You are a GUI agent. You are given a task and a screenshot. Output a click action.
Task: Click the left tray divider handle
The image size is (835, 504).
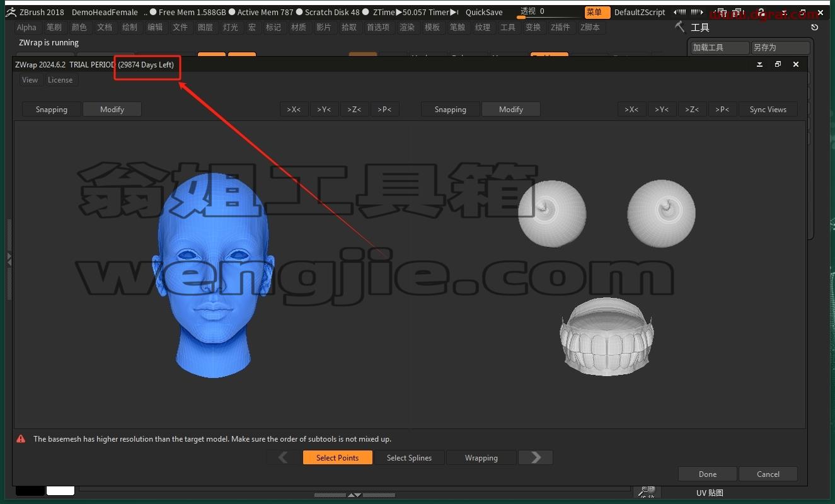pyautogui.click(x=9, y=259)
